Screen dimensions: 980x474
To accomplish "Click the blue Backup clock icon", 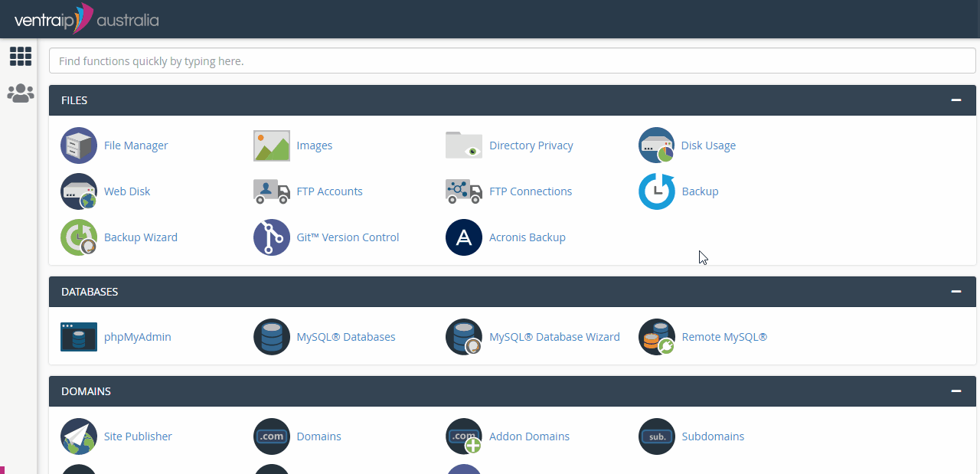I will tap(657, 191).
